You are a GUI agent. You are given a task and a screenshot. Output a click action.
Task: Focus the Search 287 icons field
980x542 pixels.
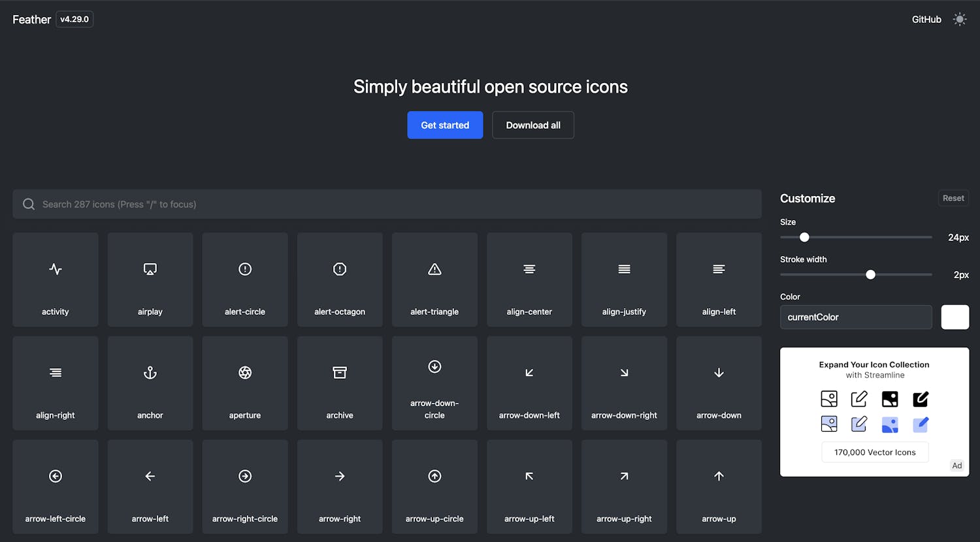tap(387, 204)
